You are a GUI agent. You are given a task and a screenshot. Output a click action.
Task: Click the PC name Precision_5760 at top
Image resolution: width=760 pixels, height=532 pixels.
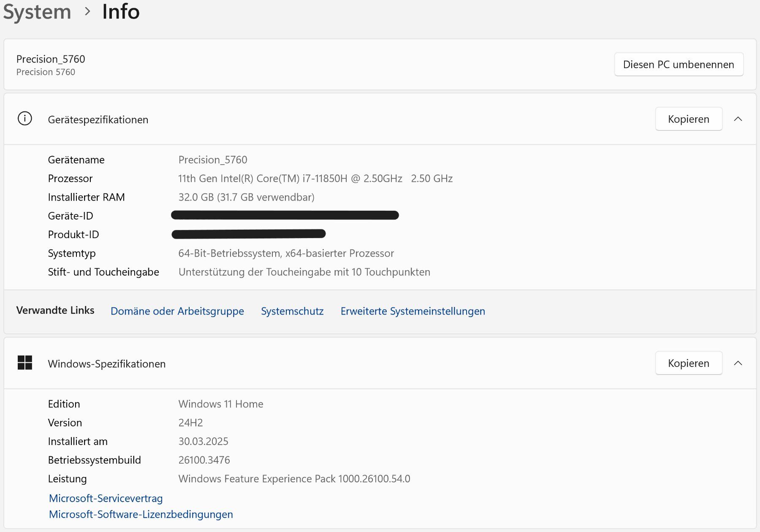pos(51,59)
